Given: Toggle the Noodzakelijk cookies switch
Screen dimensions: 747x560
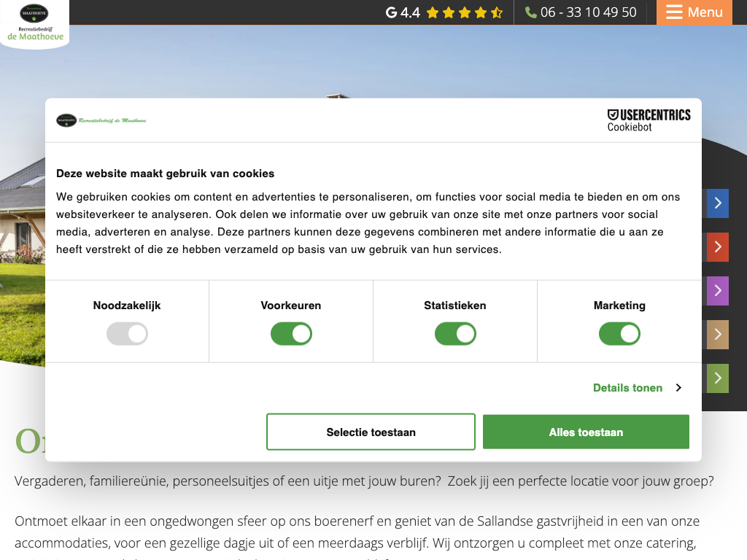Looking at the screenshot, I should [127, 335].
